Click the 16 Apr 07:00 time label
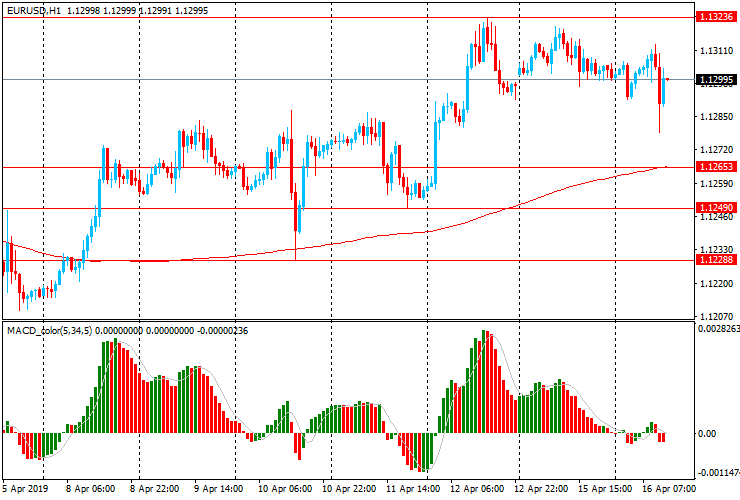This screenshot has height=500, width=740. pos(668,490)
